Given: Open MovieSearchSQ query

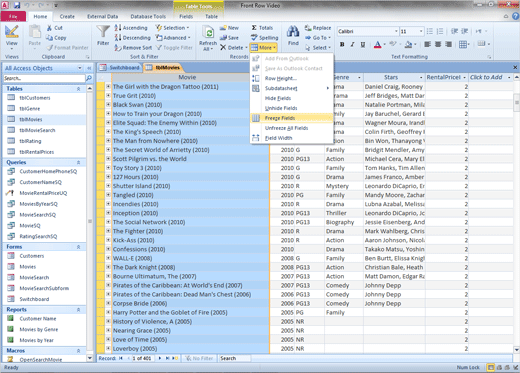Looking at the screenshot, I should point(37,215).
